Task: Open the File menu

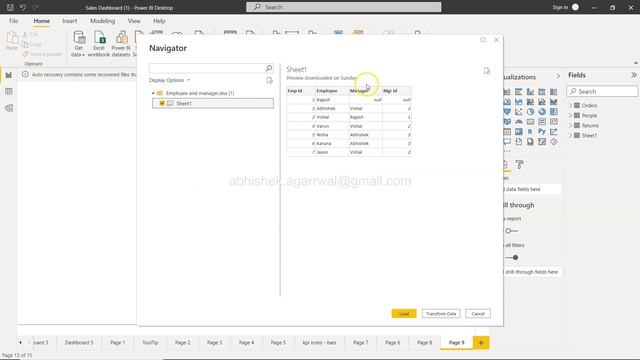Action: pyautogui.click(x=13, y=21)
